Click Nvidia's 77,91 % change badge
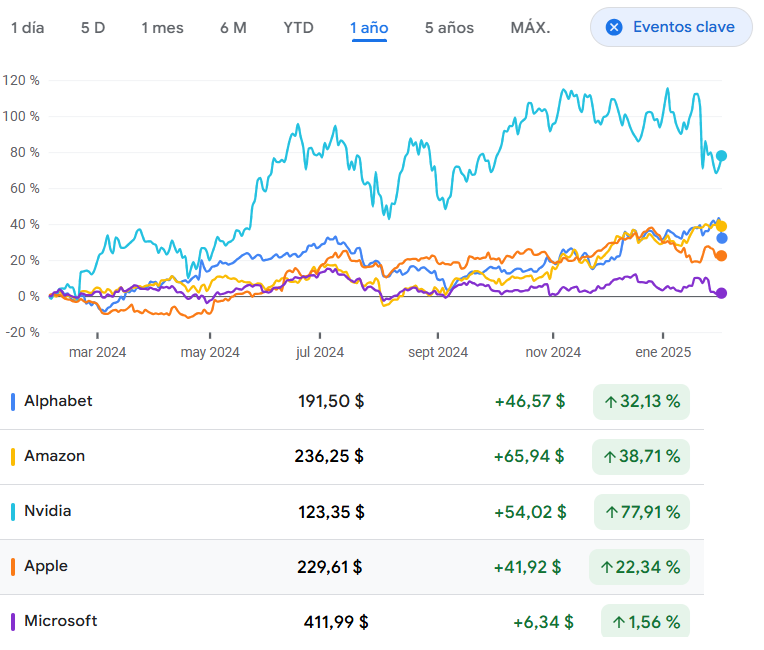Viewport: 764px width, 650px height. [x=641, y=512]
